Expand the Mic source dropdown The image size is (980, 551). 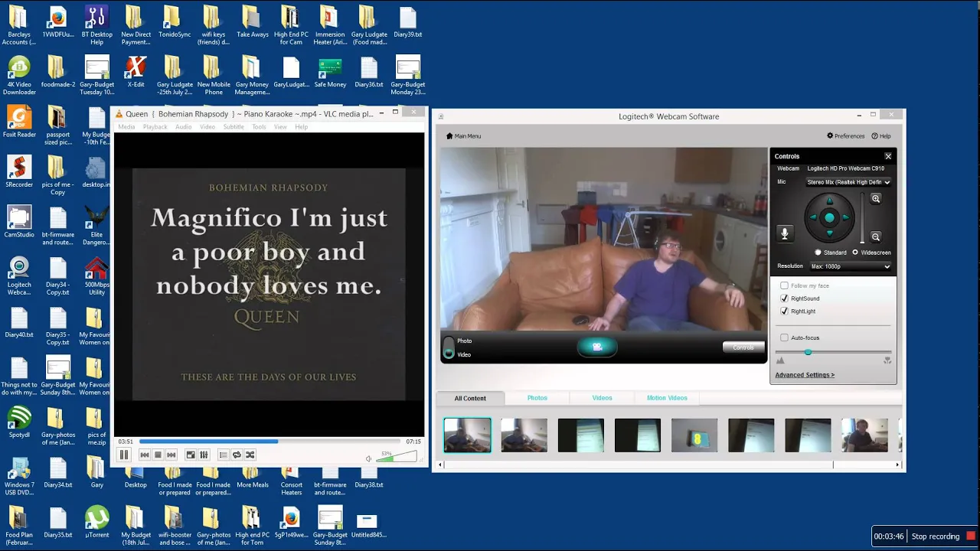[848, 182]
